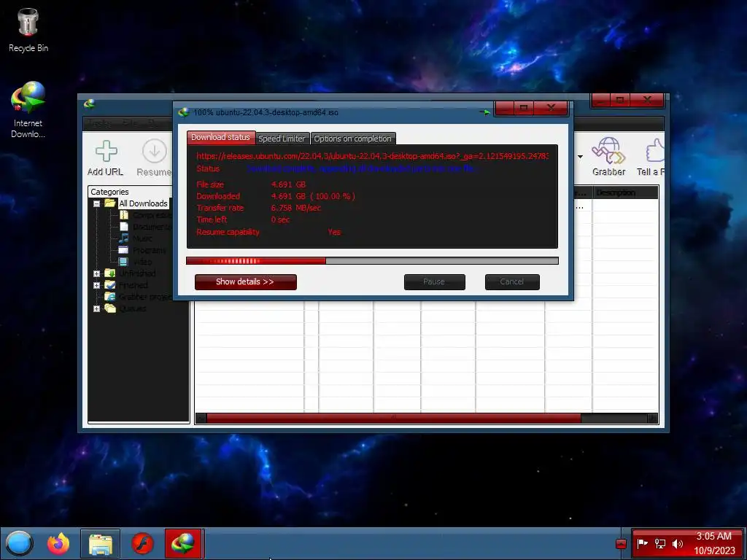
Task: Switch to the Download status tab
Action: point(220,137)
